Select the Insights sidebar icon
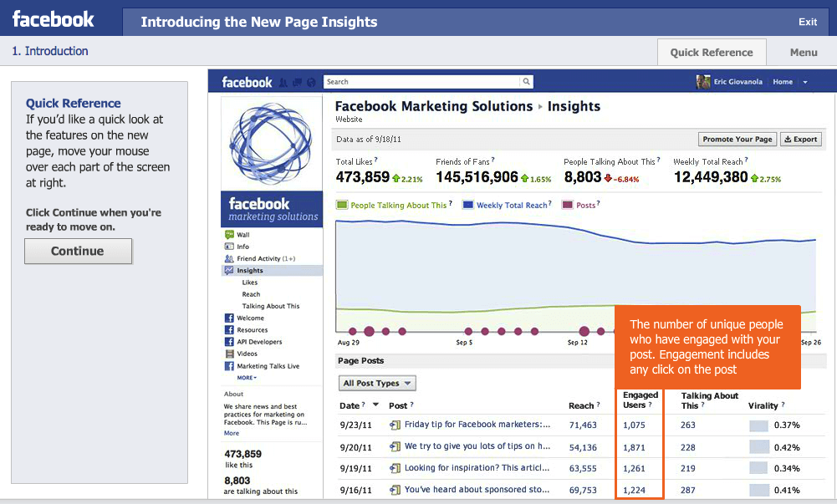The width and height of the screenshot is (837, 504). coord(228,269)
